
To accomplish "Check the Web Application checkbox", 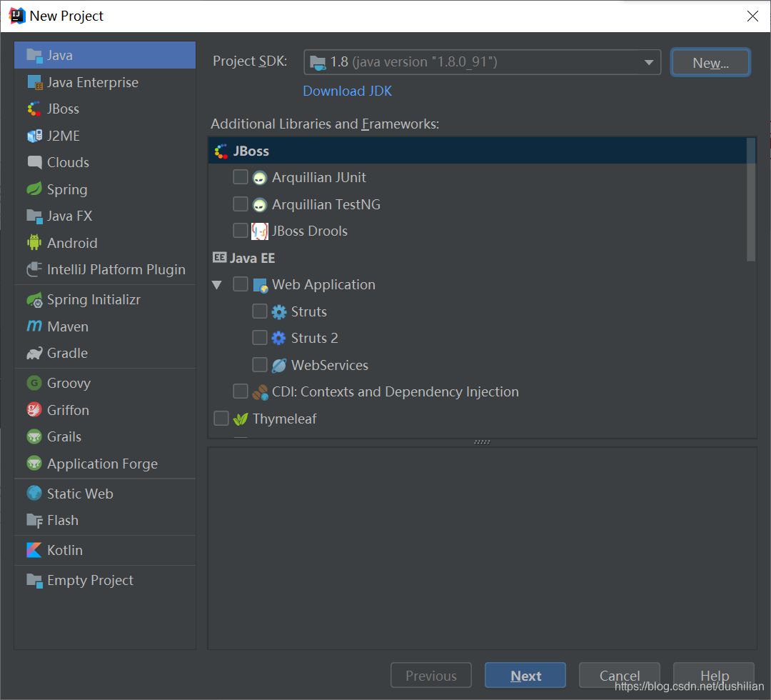I will [241, 284].
